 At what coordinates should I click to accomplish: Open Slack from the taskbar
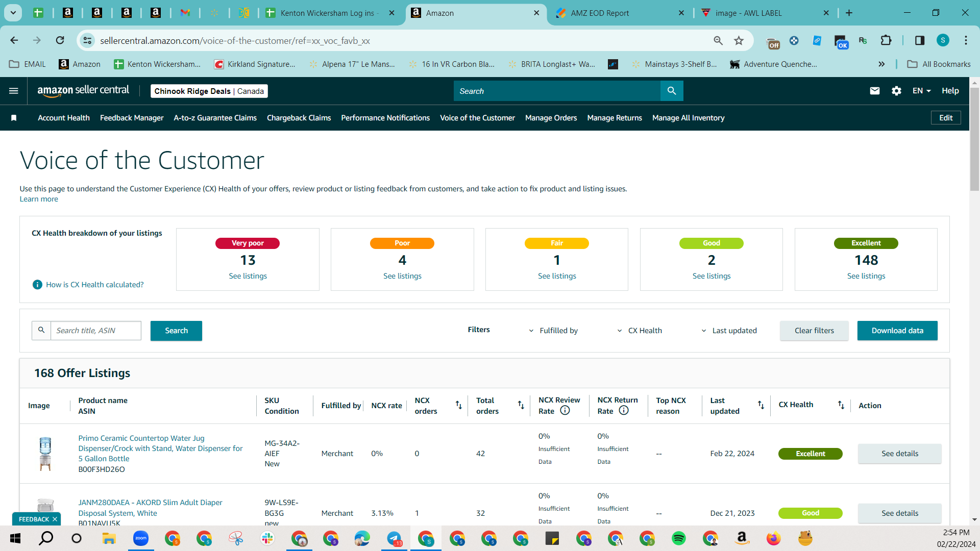pyautogui.click(x=267, y=538)
